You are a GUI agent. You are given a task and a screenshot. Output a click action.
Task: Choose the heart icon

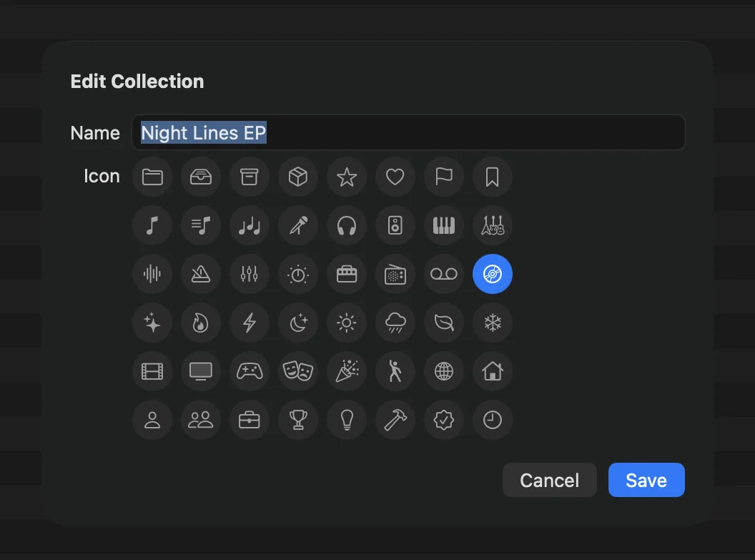pyautogui.click(x=395, y=177)
